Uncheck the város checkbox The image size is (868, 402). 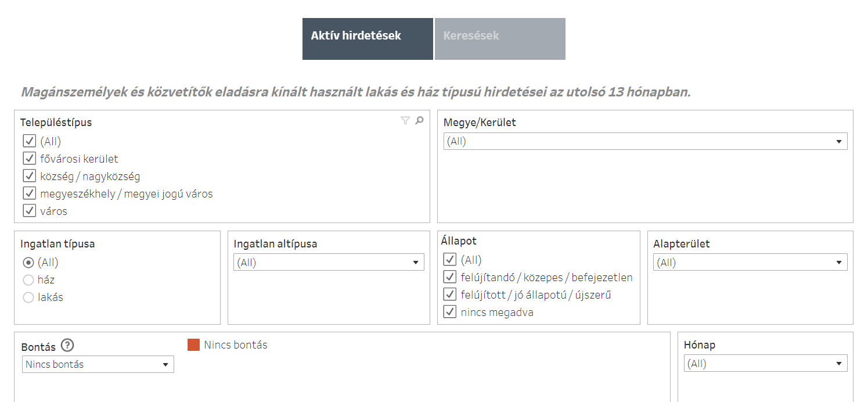pyautogui.click(x=30, y=211)
